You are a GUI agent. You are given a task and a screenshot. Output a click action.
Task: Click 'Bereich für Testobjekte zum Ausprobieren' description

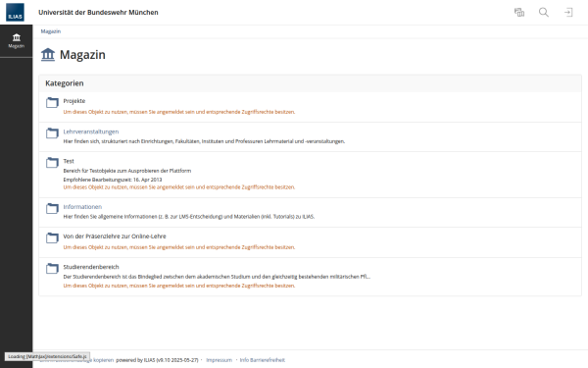click(x=127, y=171)
